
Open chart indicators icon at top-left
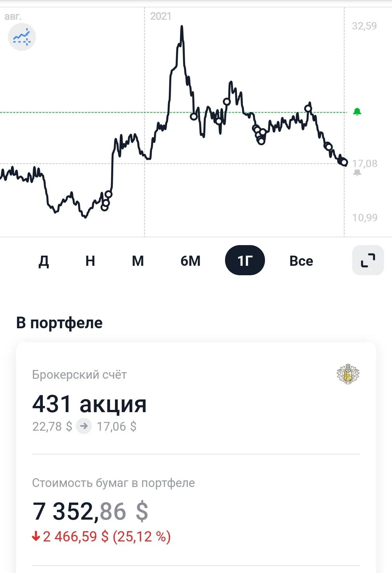point(22,37)
